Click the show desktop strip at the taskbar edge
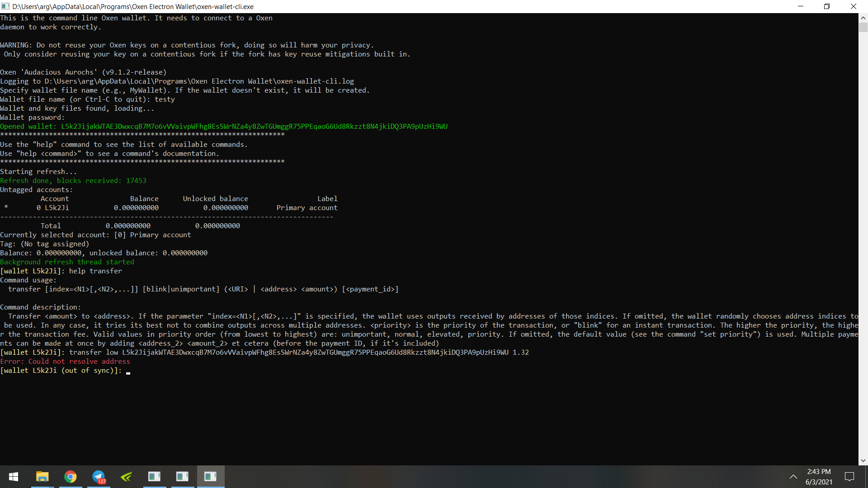Screen dimensions: 868x488 [866, 477]
